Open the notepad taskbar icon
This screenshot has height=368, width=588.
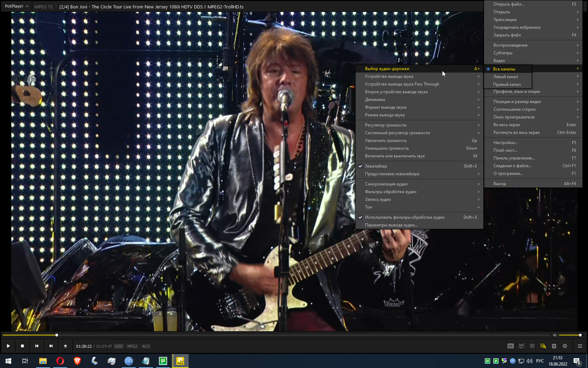coord(146,361)
